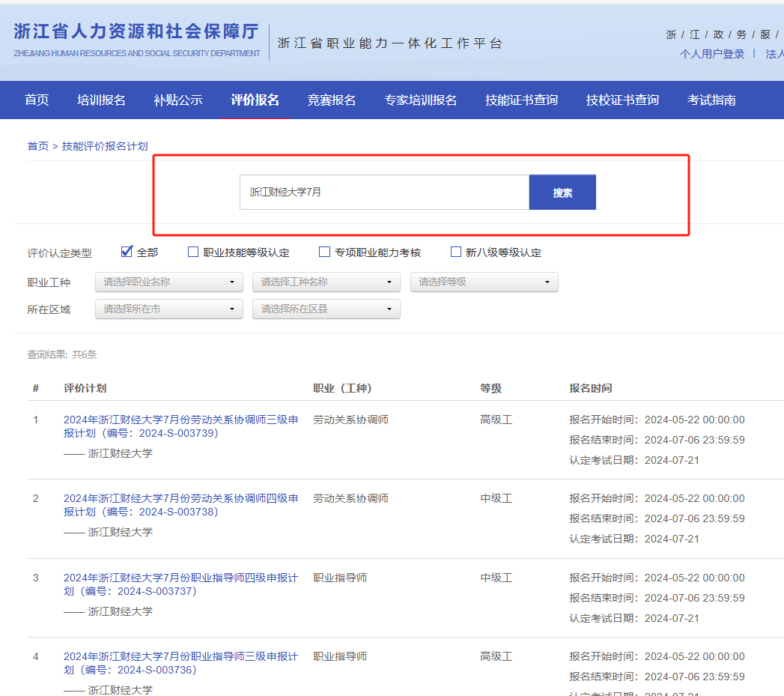Expand the 请选择所在市 dropdown

168,309
